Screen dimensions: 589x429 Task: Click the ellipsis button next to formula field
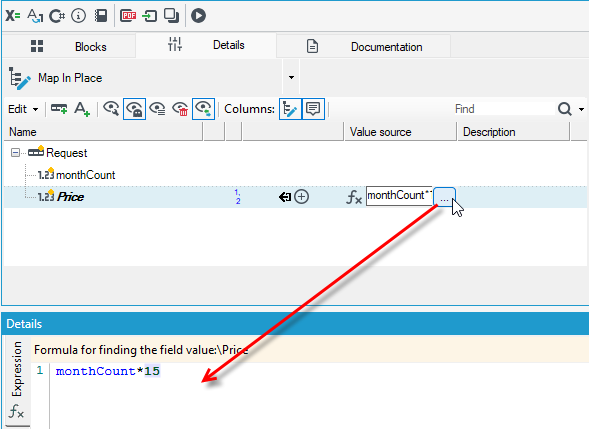point(444,196)
